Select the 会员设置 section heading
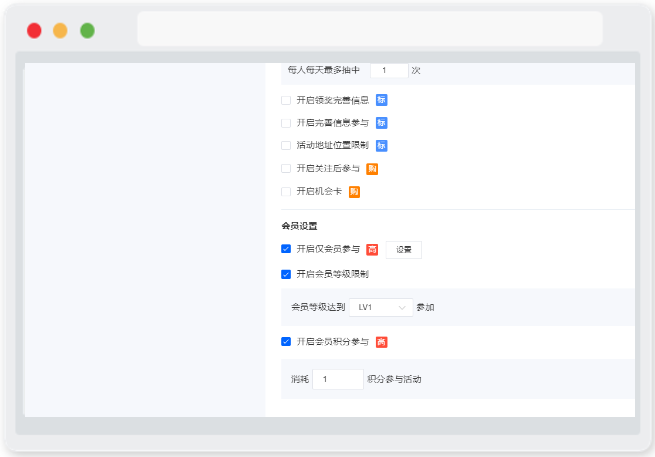655x457 pixels. click(299, 226)
